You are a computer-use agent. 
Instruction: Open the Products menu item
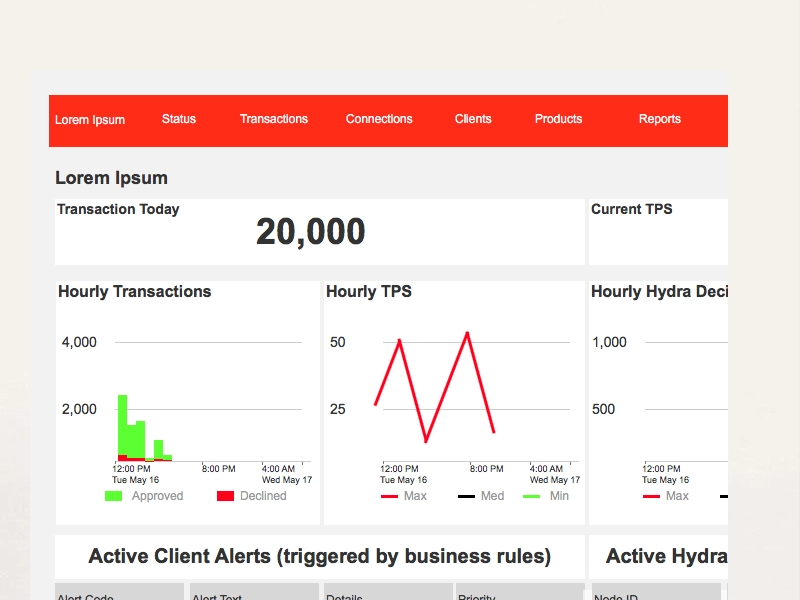(558, 119)
